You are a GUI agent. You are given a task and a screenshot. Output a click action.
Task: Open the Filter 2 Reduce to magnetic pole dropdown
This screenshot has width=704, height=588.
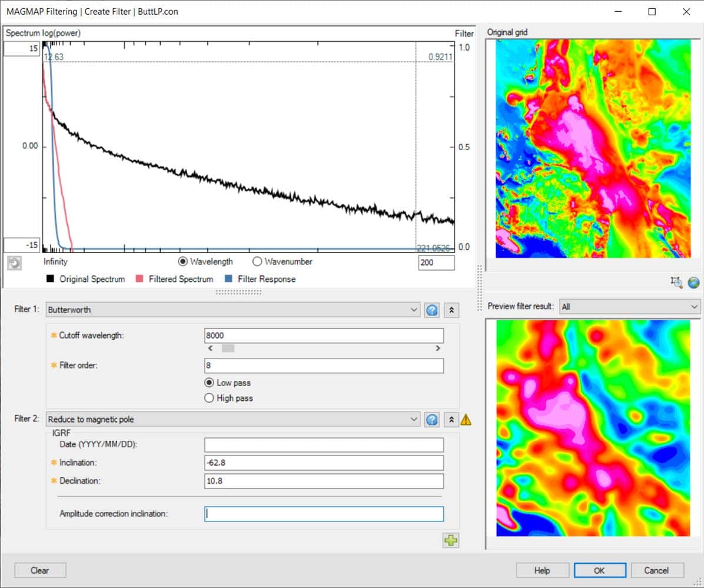(414, 419)
